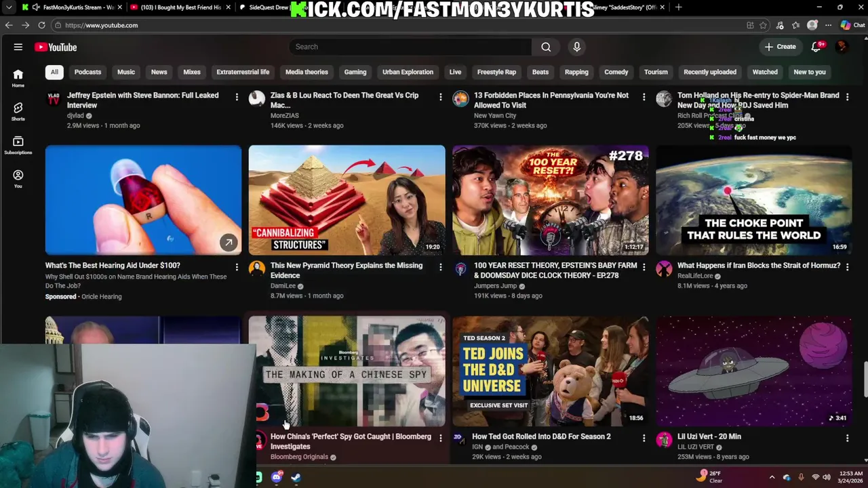The height and width of the screenshot is (488, 868).
Task: Click the DamiLee channel avatar
Action: tap(257, 269)
